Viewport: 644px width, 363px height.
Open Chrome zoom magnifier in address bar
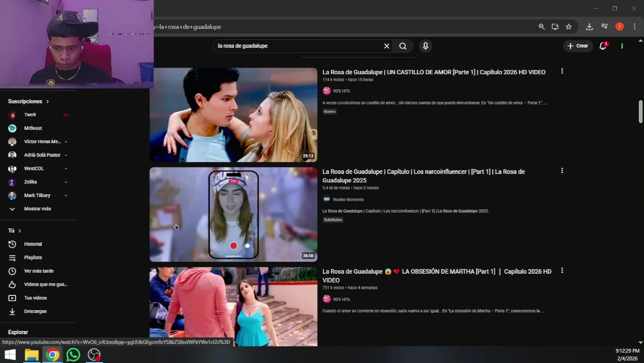[x=541, y=27]
